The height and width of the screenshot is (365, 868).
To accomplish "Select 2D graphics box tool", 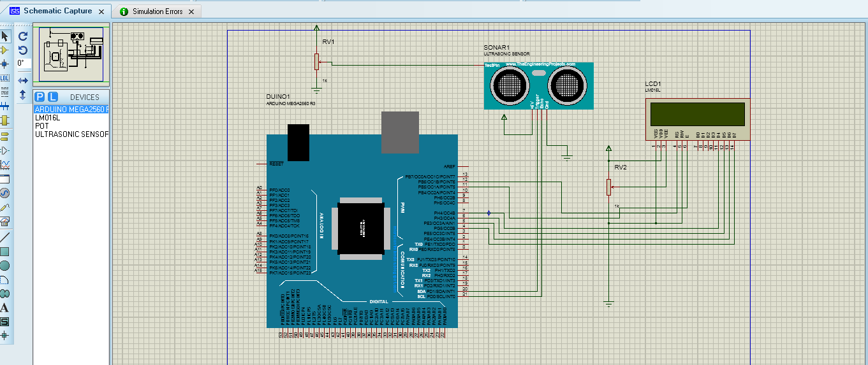I will 4,251.
